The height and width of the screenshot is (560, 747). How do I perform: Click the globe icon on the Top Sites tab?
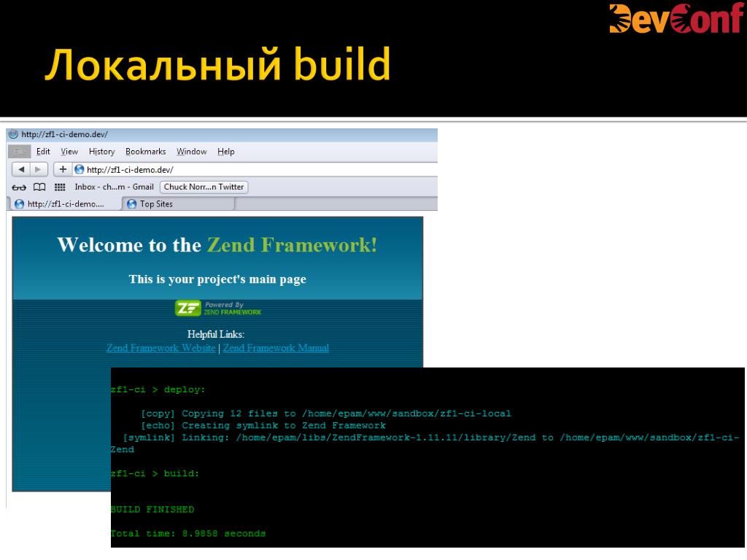tap(131, 204)
